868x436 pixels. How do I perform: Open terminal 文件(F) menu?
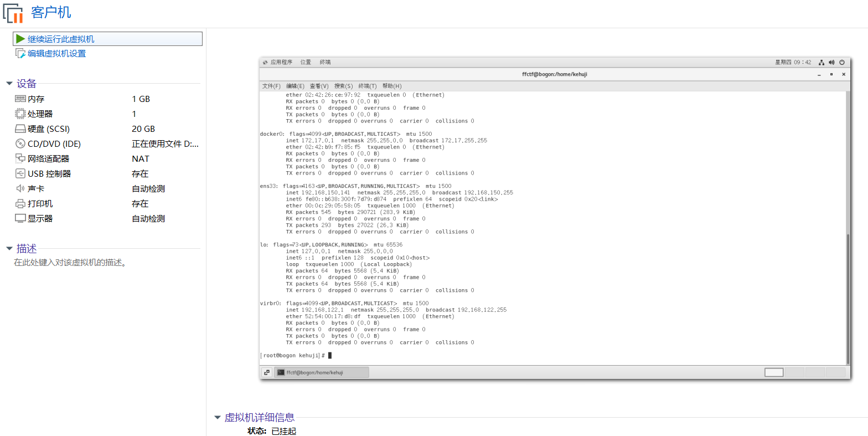click(271, 86)
